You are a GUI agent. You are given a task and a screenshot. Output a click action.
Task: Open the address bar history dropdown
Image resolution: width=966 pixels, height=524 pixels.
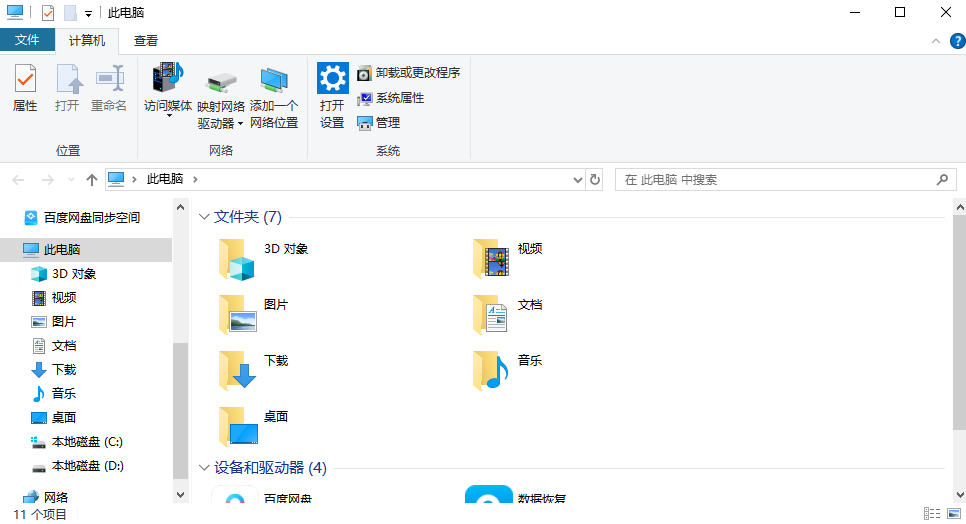click(x=577, y=180)
